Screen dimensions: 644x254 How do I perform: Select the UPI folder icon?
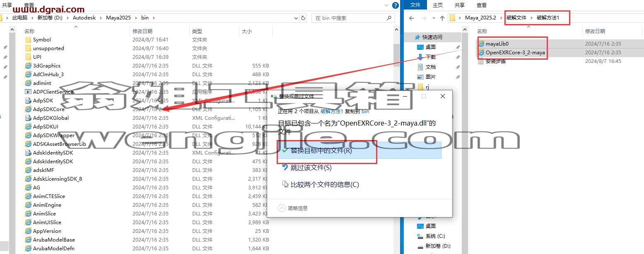[x=28, y=57]
